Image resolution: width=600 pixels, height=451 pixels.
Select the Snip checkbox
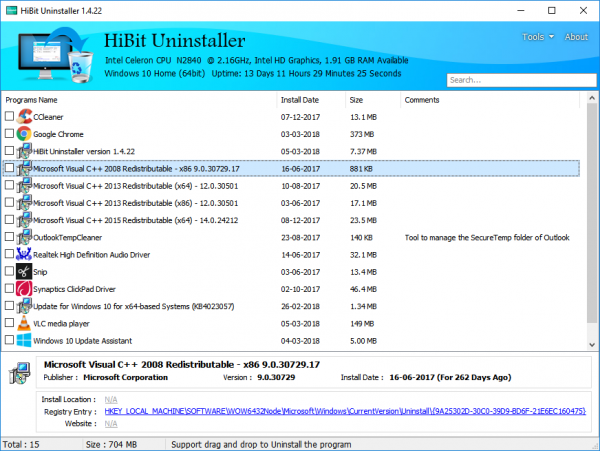pos(10,271)
